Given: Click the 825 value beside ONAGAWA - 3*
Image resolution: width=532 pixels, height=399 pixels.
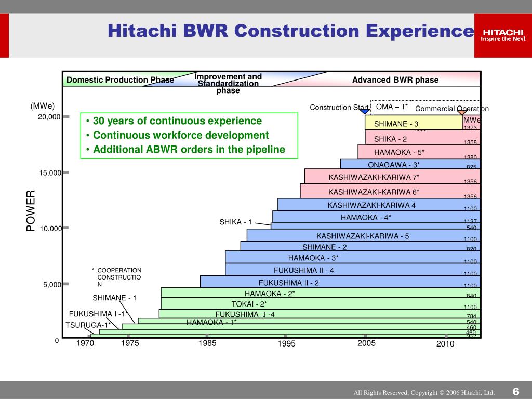Looking at the screenshot, I should point(472,167).
